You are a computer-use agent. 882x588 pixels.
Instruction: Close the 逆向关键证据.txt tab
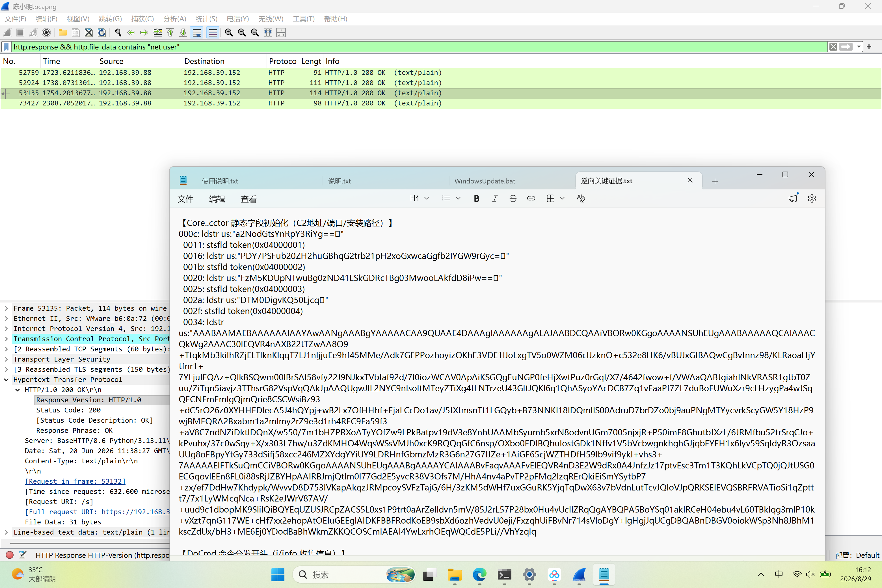click(x=690, y=180)
